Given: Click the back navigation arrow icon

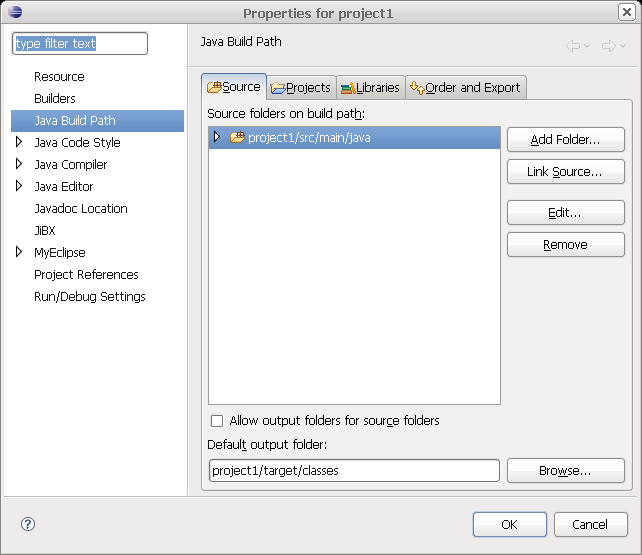Looking at the screenshot, I should click(x=572, y=46).
